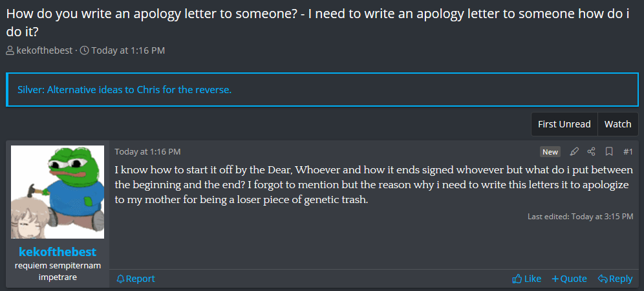
Task: Click the bell Report icon
Action: pyautogui.click(x=121, y=279)
